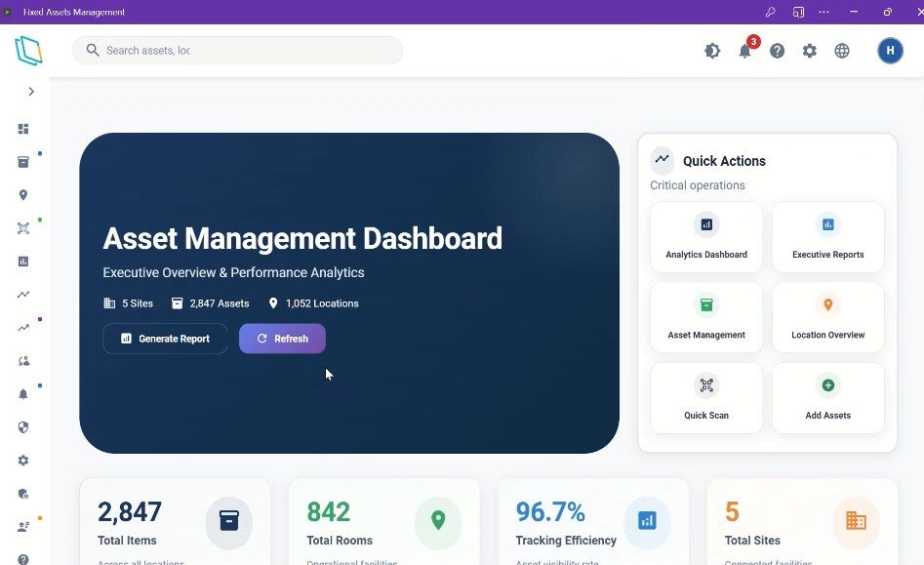Toggle the dark/light theme icon
Image resolution: width=924 pixels, height=565 pixels.
click(712, 51)
